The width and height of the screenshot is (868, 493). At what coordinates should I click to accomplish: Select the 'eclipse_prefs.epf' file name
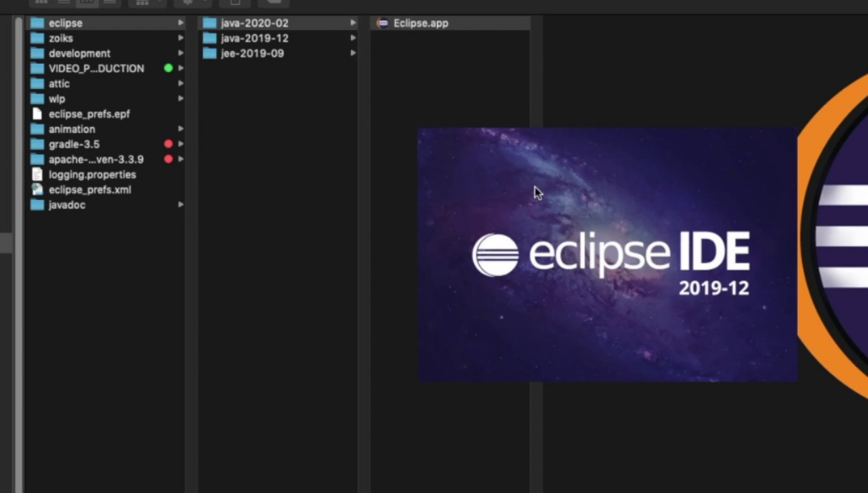click(x=89, y=114)
